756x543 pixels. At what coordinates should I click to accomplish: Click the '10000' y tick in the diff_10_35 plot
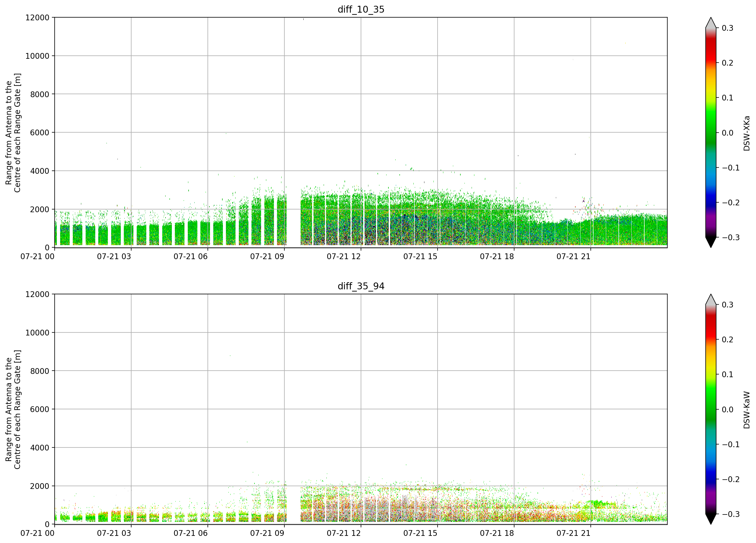[37, 56]
